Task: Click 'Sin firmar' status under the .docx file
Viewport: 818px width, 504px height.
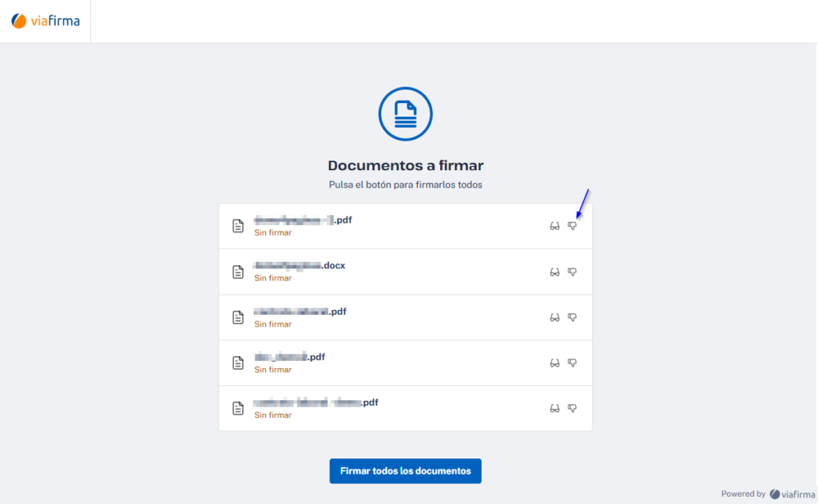Action: click(273, 278)
